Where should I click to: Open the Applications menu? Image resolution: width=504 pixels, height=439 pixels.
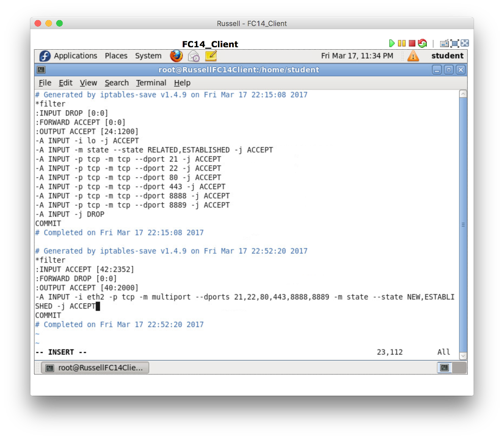pos(75,56)
